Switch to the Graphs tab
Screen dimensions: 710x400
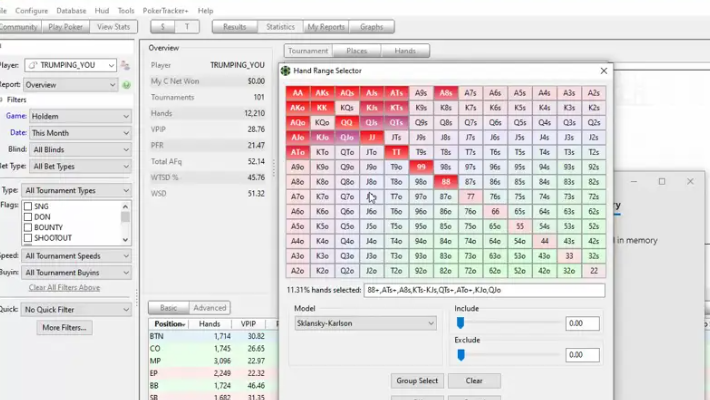(372, 27)
